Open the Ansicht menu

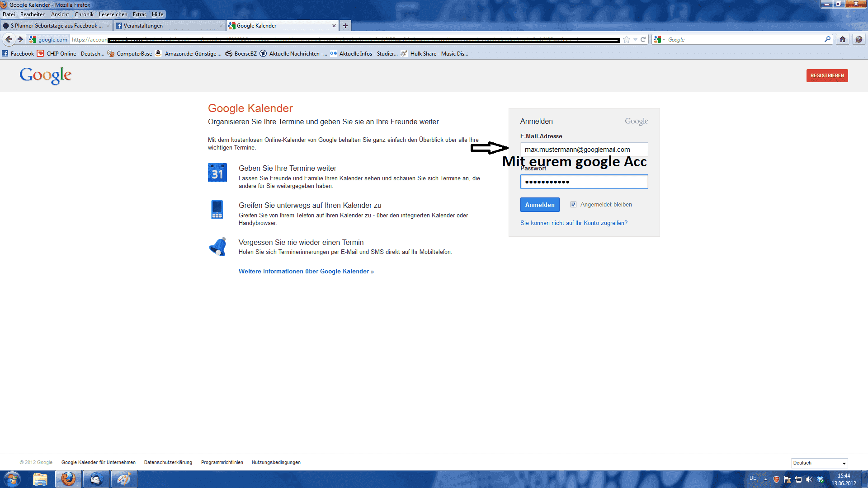(60, 14)
